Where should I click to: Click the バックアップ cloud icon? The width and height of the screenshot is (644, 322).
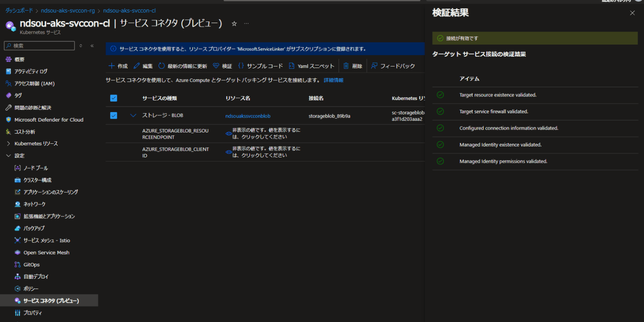pyautogui.click(x=17, y=228)
